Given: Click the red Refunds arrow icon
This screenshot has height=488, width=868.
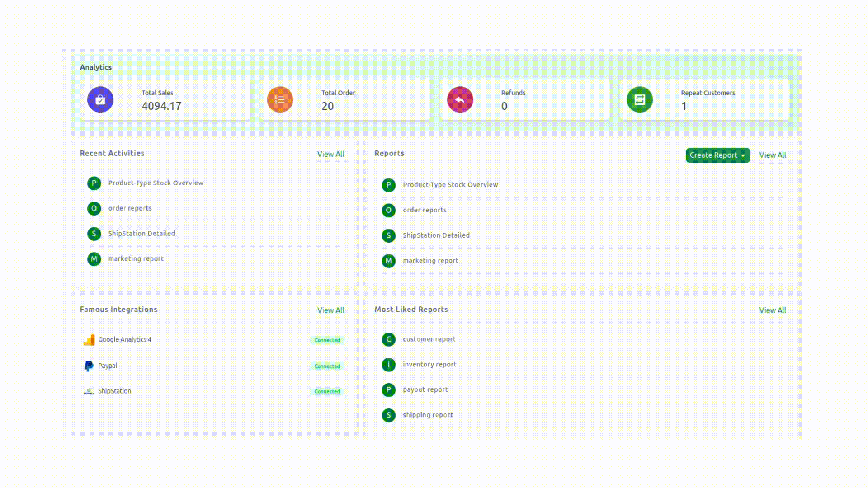Looking at the screenshot, I should (460, 99).
